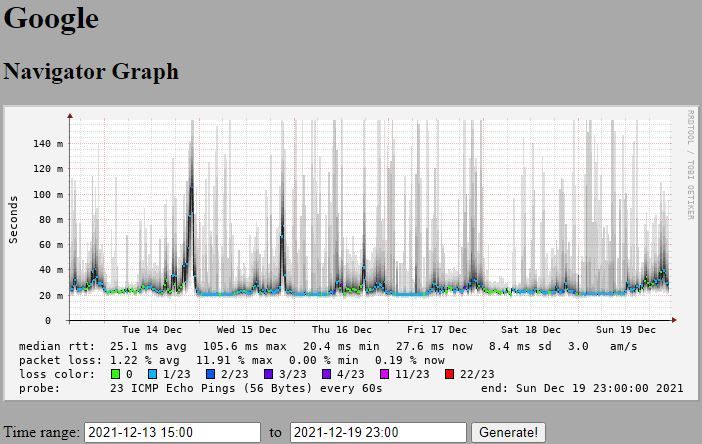
Task: Click the 25.1 ms avg value
Action: coord(148,346)
